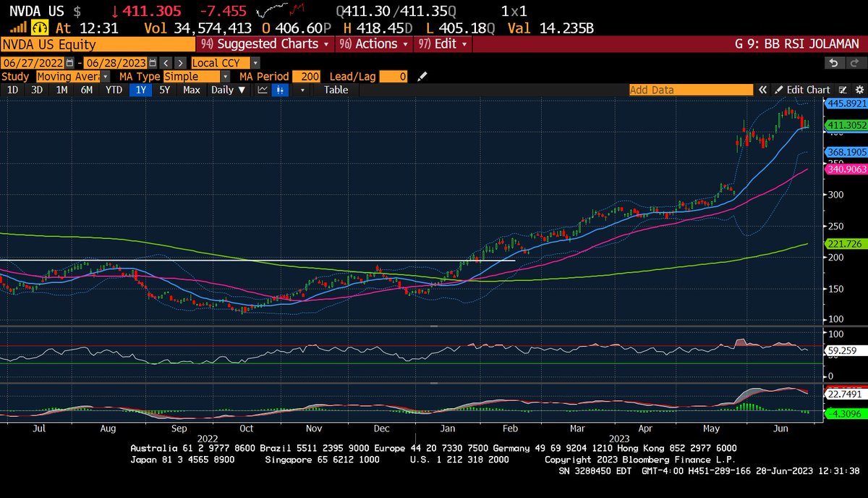Click the MA Period 200 field
The image size is (868, 498).
307,76
